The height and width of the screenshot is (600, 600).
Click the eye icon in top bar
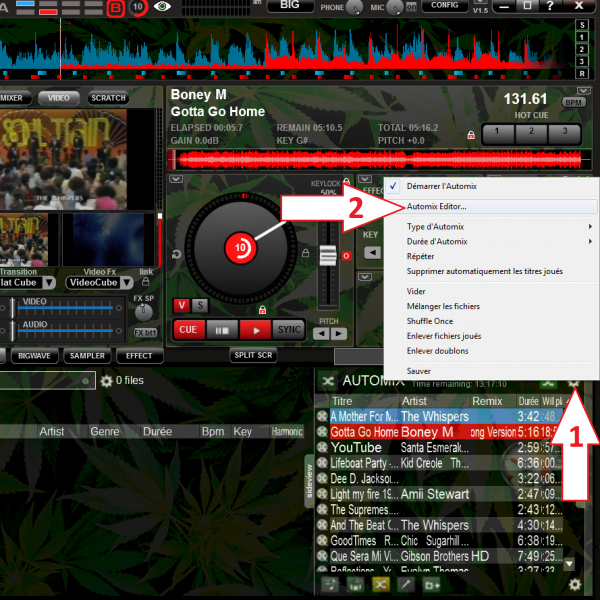tap(162, 6)
